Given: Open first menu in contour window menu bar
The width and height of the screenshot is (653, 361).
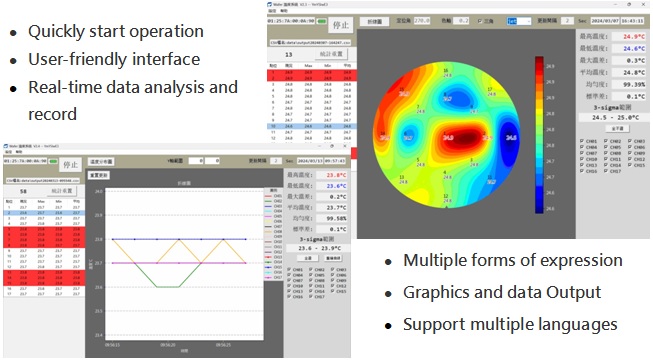Looking at the screenshot, I should coord(272,11).
